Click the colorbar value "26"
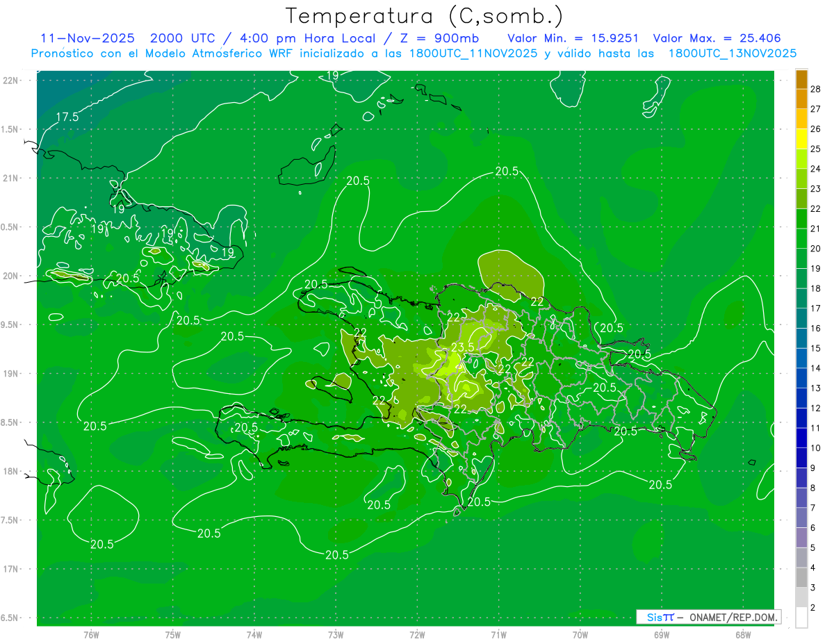Viewport: 834px width, 644px height. (x=815, y=129)
